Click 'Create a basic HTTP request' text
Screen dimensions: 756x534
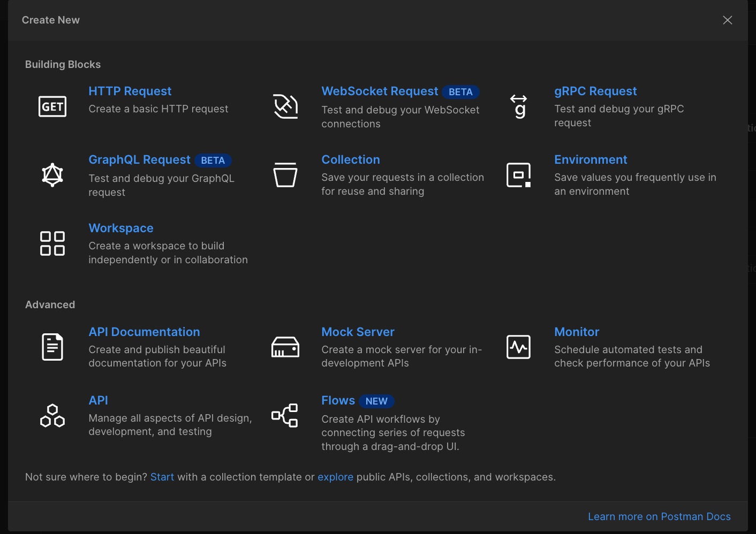pyautogui.click(x=158, y=109)
